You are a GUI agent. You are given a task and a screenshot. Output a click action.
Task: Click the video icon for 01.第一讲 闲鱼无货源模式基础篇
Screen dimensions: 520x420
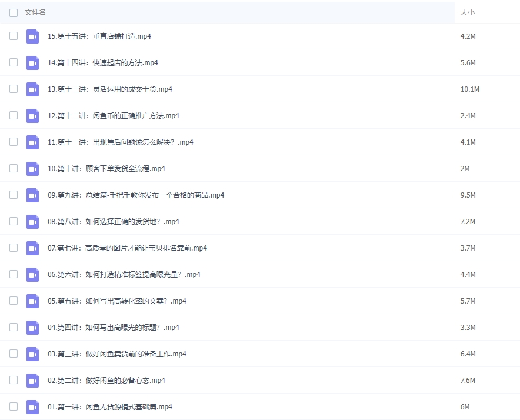click(32, 406)
